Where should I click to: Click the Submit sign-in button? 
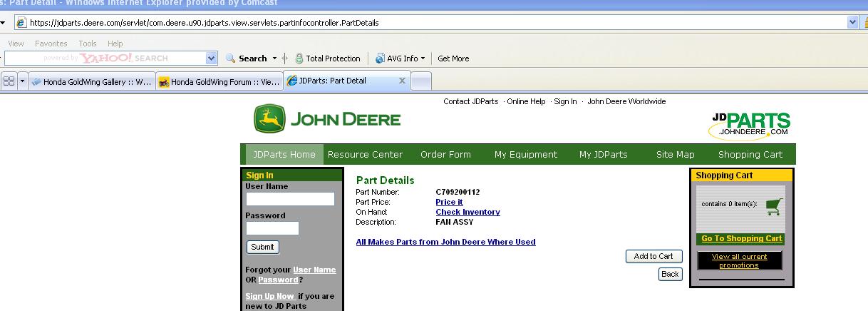(x=262, y=247)
